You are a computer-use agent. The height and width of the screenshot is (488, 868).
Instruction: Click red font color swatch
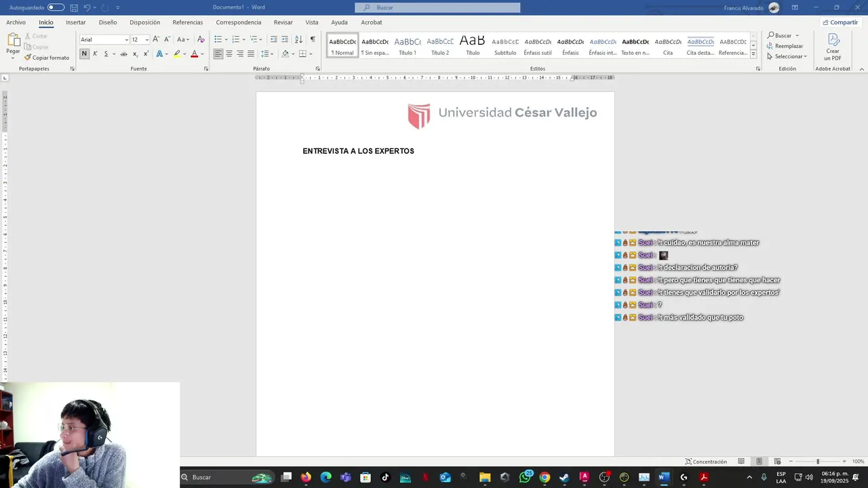tap(194, 54)
